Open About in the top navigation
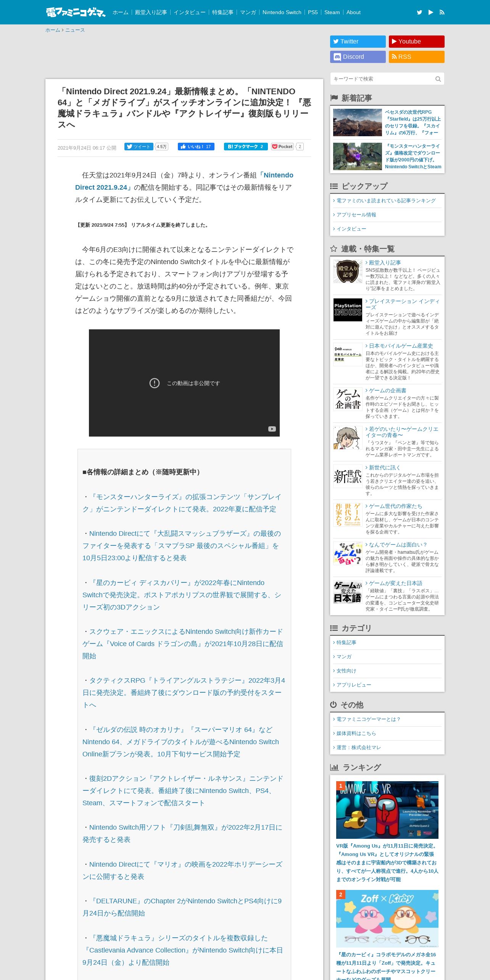The image size is (490, 980). point(353,12)
